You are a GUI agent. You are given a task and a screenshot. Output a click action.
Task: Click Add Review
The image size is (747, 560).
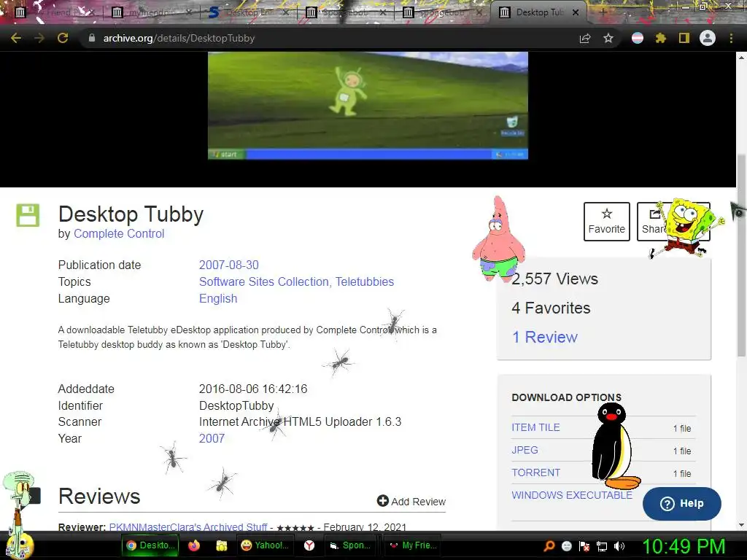coord(411,502)
